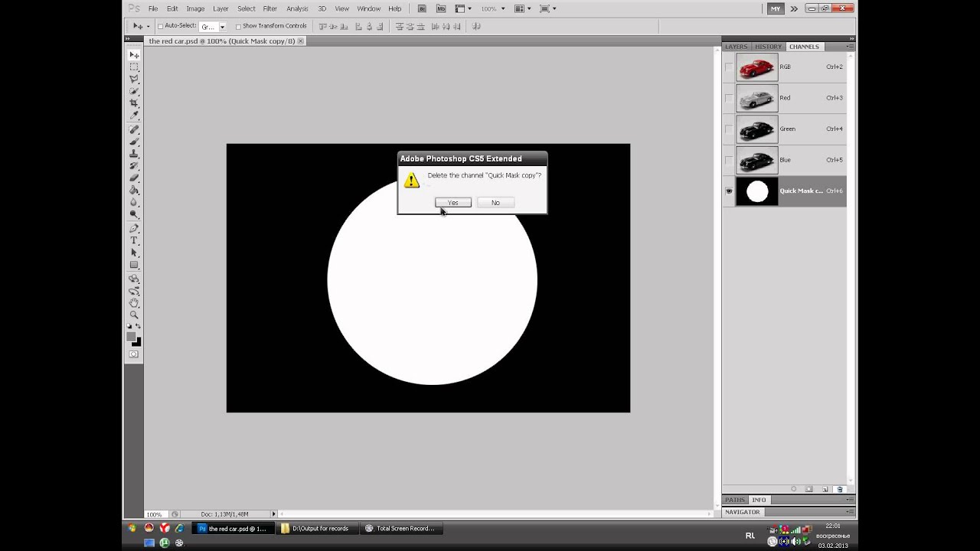Image resolution: width=980 pixels, height=551 pixels.
Task: Select the Move tool in toolbox
Action: coord(134,55)
